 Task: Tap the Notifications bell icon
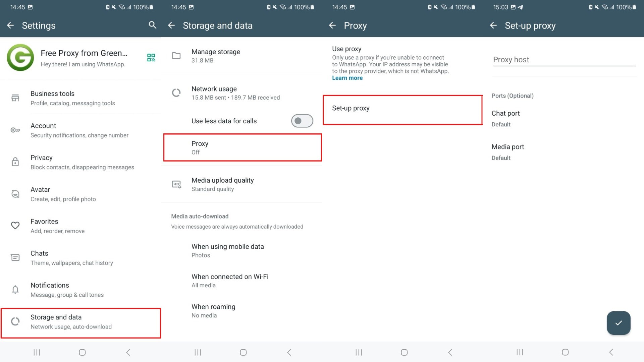15,289
